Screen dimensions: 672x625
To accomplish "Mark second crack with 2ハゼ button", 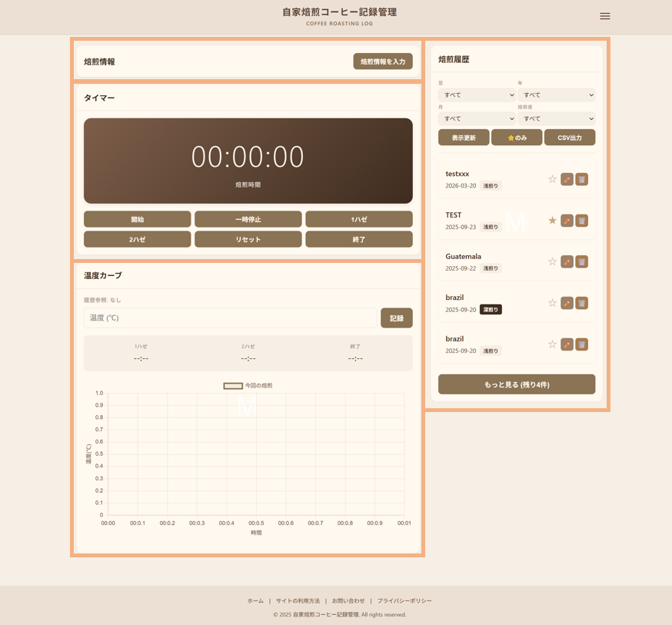I will click(137, 239).
